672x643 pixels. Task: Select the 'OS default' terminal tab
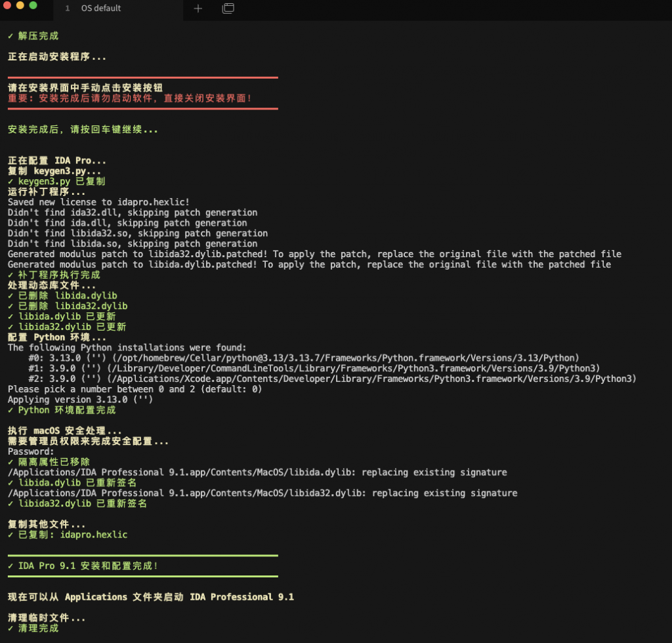tap(118, 8)
